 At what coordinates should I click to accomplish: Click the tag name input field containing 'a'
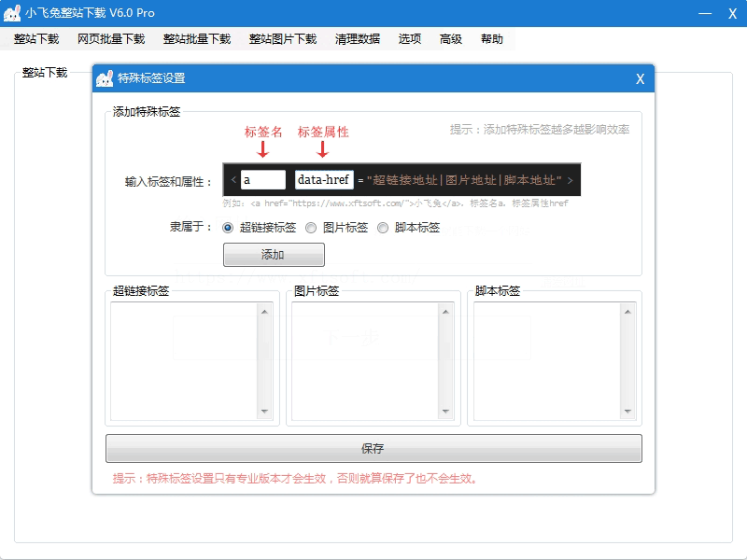click(262, 180)
